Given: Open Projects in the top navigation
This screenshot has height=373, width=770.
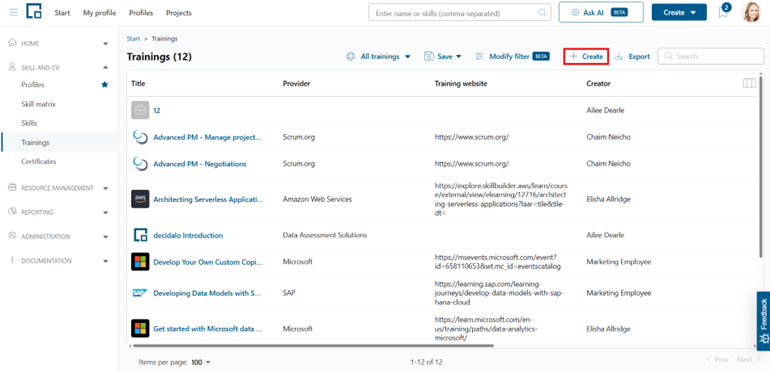Looking at the screenshot, I should 179,13.
